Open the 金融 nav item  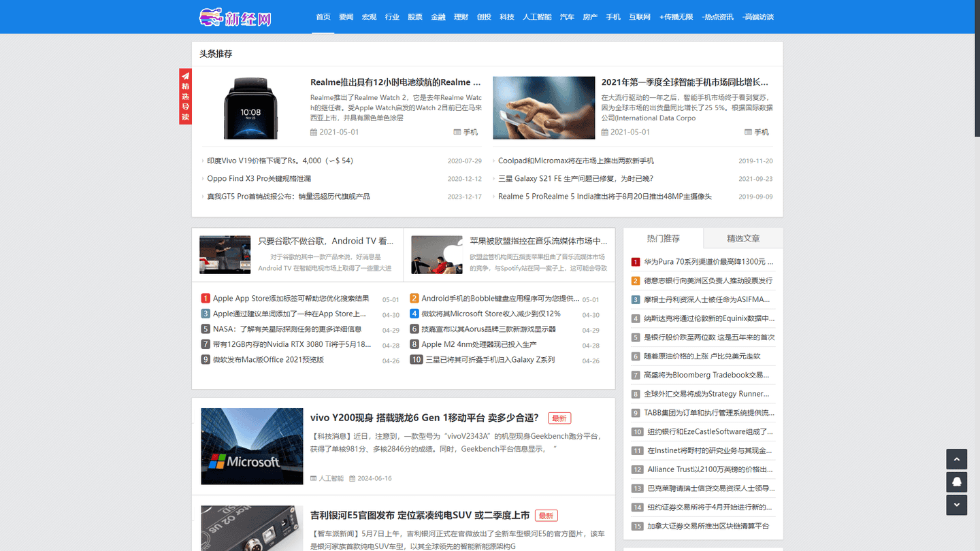tap(438, 17)
